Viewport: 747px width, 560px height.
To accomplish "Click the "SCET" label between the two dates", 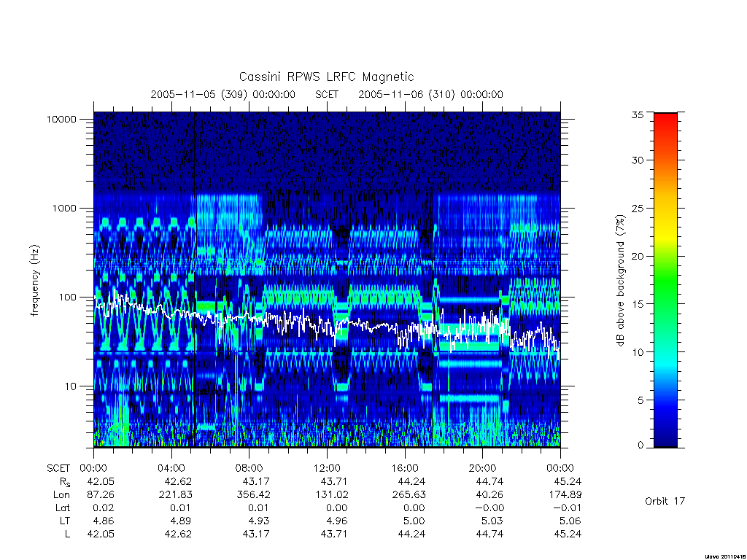I will tap(327, 94).
